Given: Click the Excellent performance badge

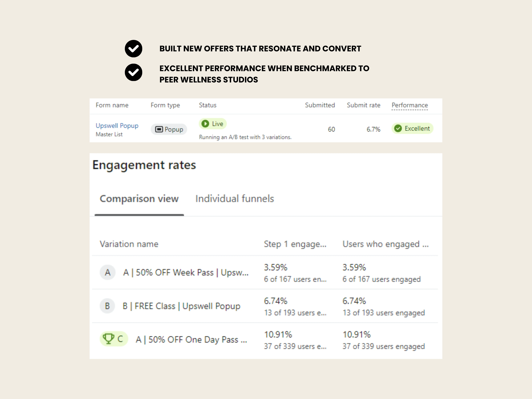Looking at the screenshot, I should point(412,129).
